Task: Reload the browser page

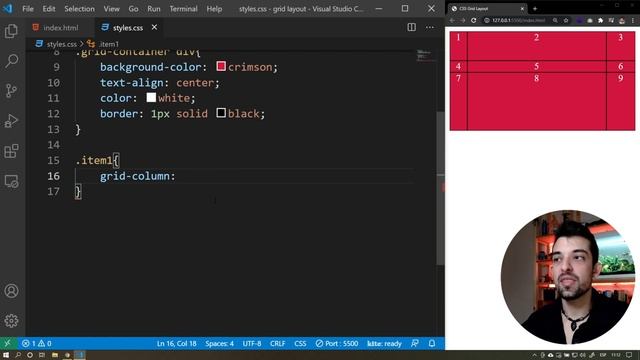Action: [x=473, y=20]
